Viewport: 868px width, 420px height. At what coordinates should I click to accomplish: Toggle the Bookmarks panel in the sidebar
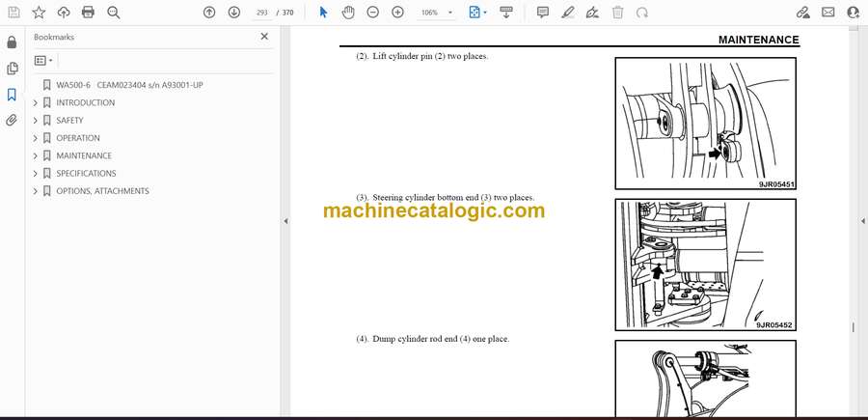click(12, 95)
